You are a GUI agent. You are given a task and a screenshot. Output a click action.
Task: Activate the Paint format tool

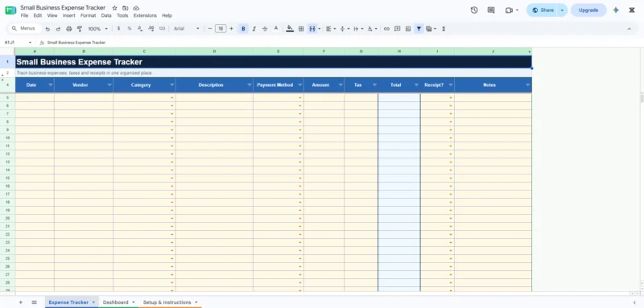click(x=80, y=29)
